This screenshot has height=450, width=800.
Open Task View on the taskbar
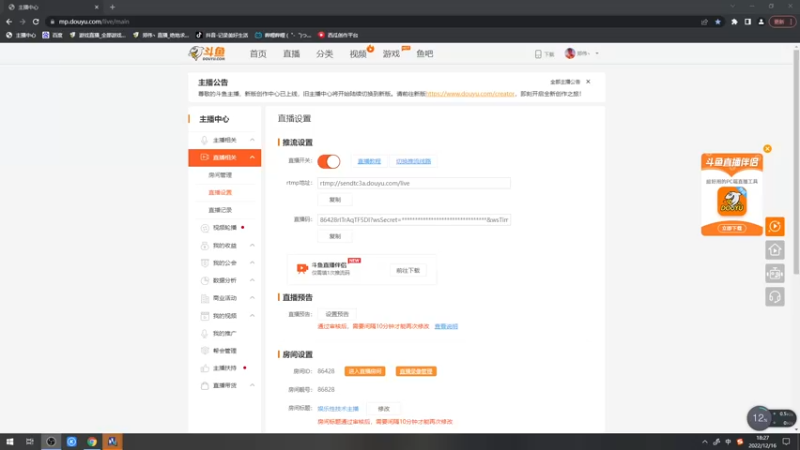[30, 442]
